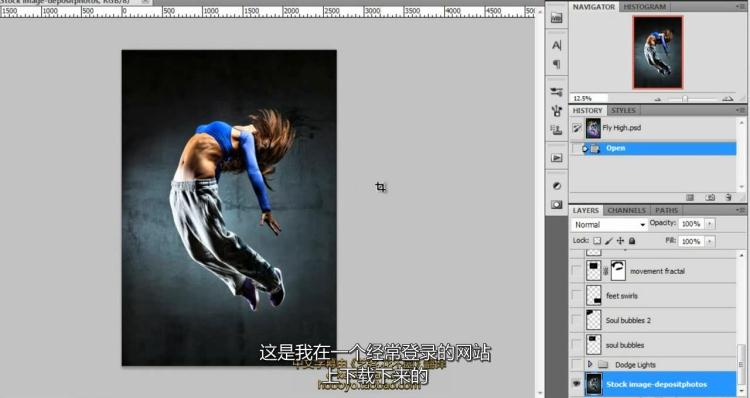Viewport: 750px width, 398px height.
Task: Click the lock transparent pixels icon
Action: (597, 241)
